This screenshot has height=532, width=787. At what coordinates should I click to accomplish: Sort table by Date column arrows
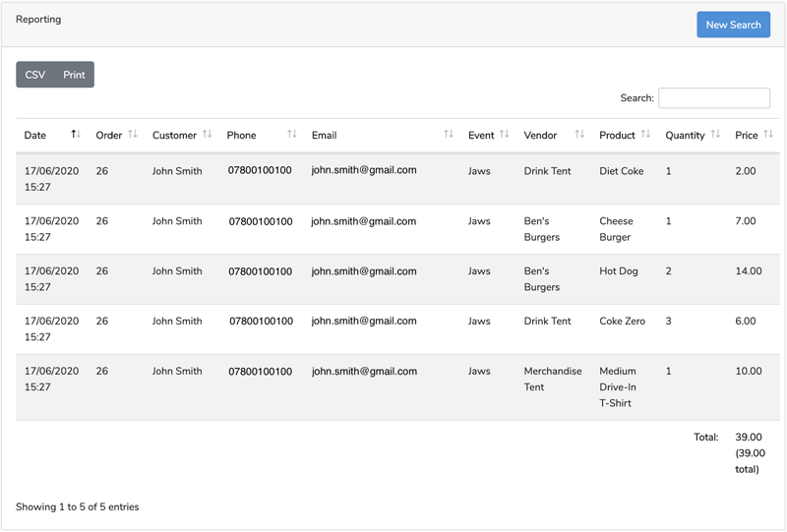click(76, 134)
